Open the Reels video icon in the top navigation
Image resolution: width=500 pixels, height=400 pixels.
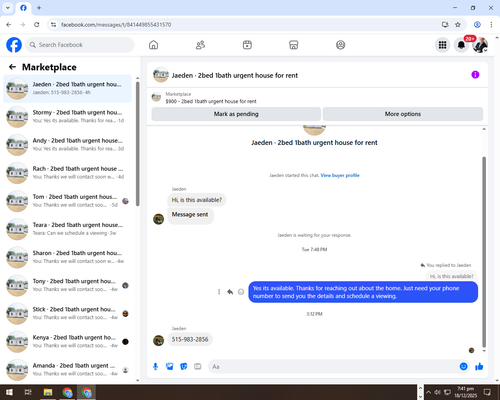coord(247,45)
